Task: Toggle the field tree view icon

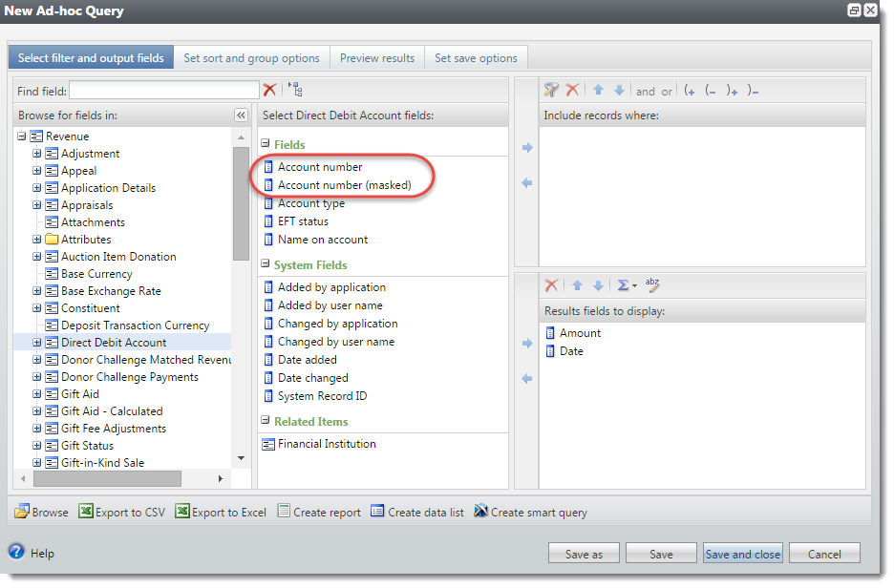Action: coord(295,90)
